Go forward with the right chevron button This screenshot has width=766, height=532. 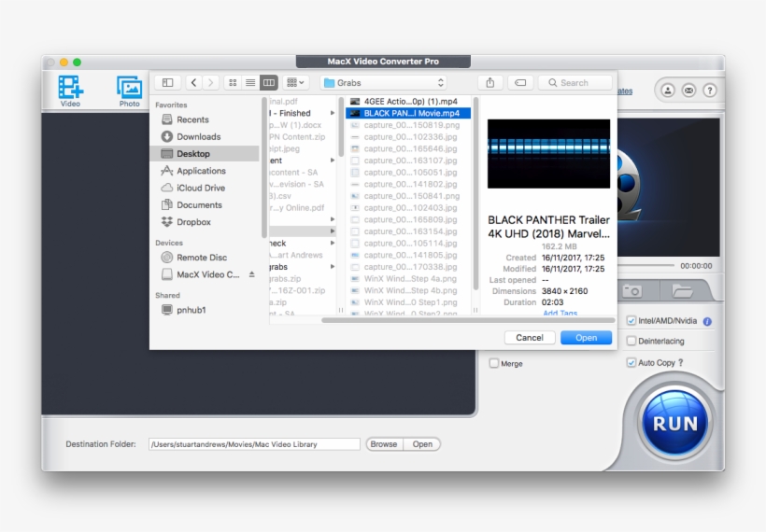(210, 82)
